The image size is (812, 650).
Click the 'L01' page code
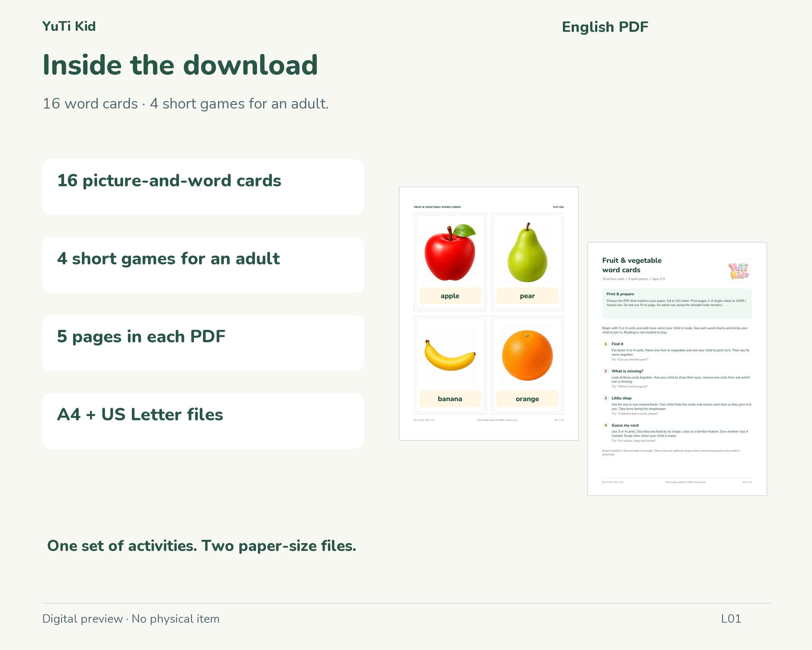pyautogui.click(x=731, y=619)
